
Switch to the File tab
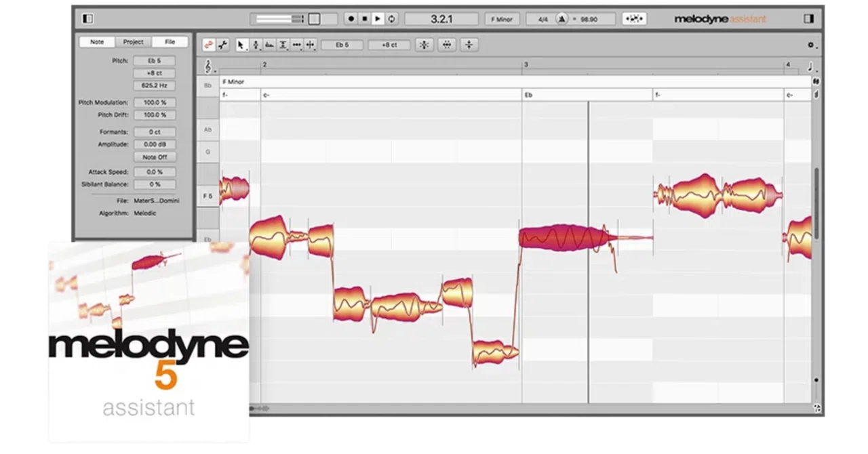tap(170, 41)
